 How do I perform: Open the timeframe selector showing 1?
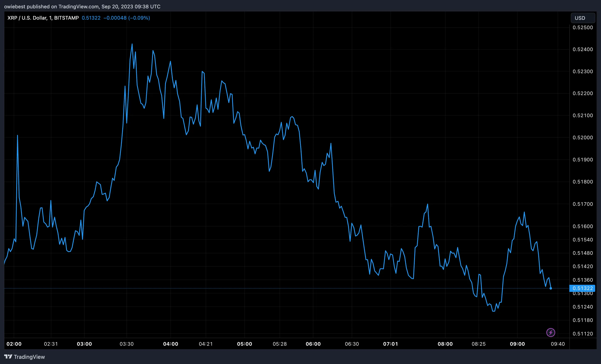(50, 18)
